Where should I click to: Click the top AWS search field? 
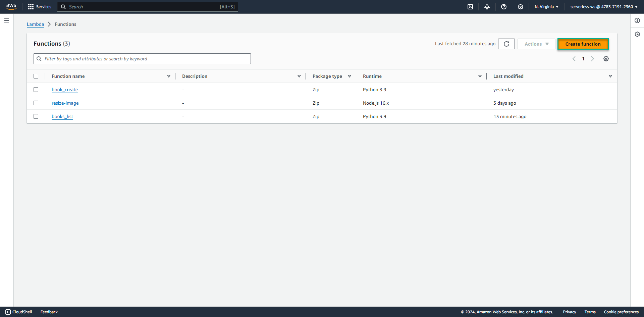pyautogui.click(x=148, y=7)
